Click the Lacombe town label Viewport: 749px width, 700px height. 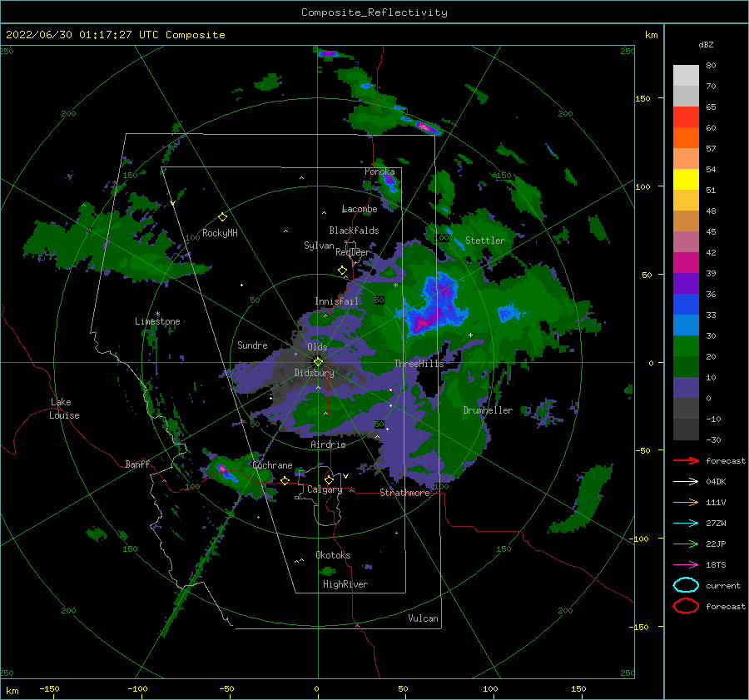(360, 209)
